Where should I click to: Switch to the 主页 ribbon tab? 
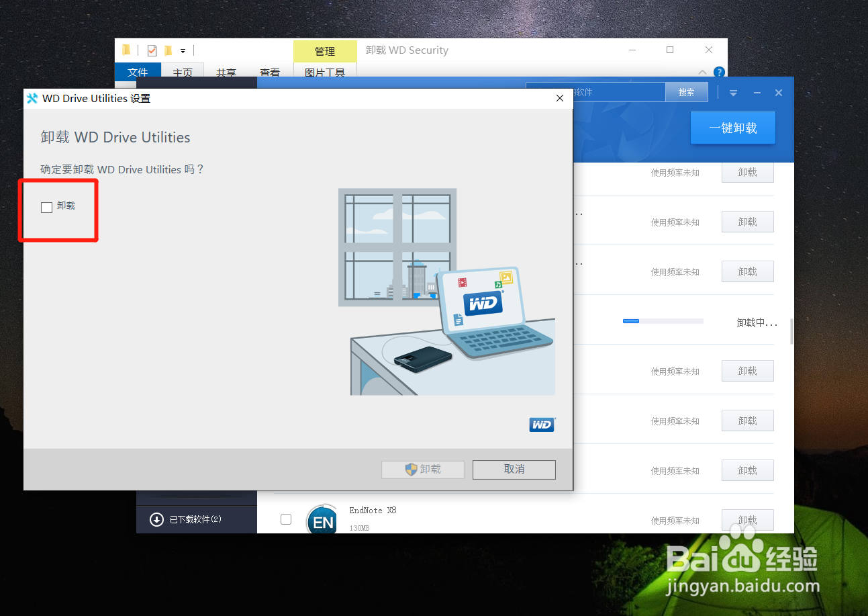(182, 73)
